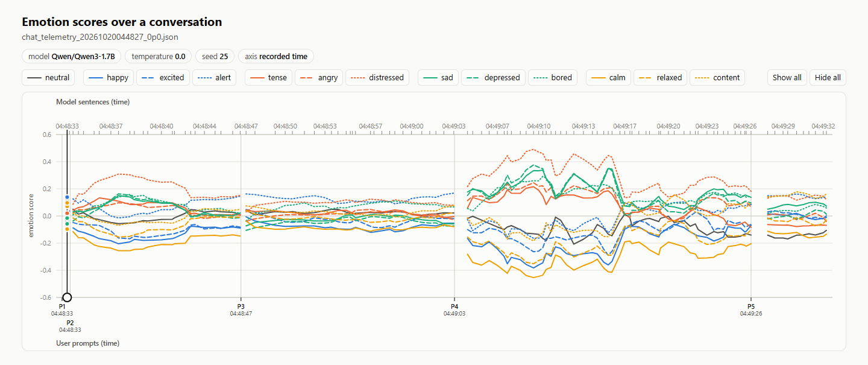This screenshot has width=868, height=365.
Task: Click the 04:48:50 top time tick
Action: click(x=285, y=126)
